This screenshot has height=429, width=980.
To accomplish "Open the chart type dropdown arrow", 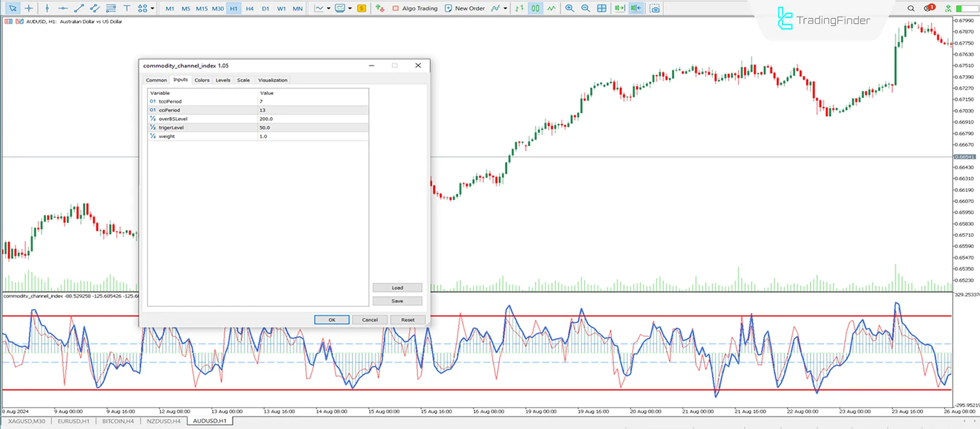I will [x=329, y=8].
